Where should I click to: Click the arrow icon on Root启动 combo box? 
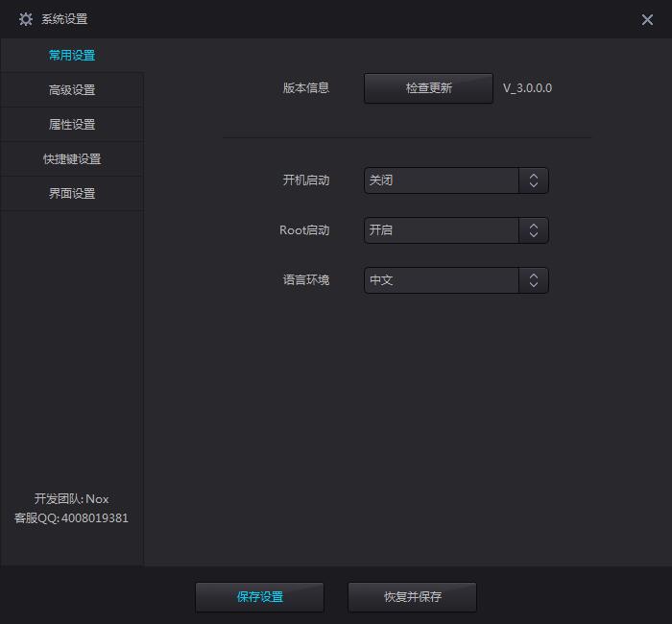pos(534,230)
